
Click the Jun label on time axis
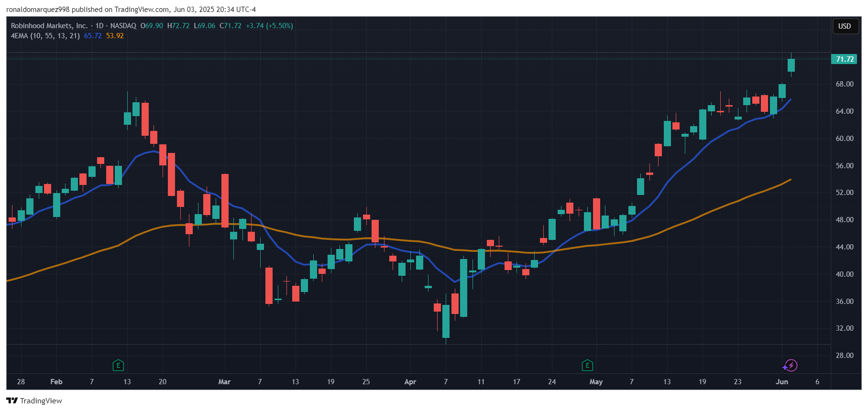pos(782,382)
